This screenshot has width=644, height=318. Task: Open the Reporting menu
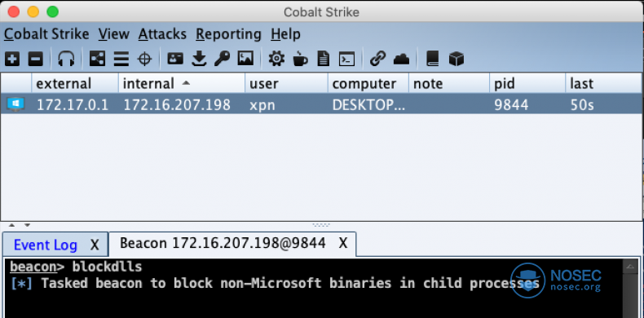click(x=228, y=34)
